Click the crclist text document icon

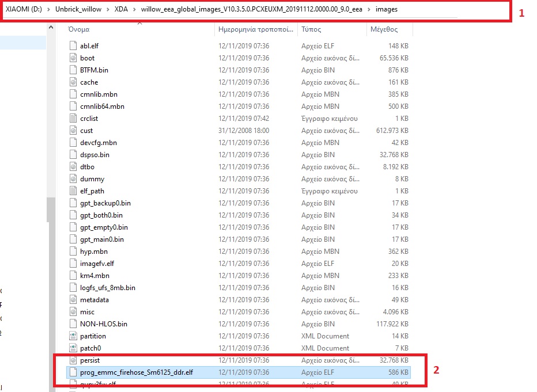[73, 119]
